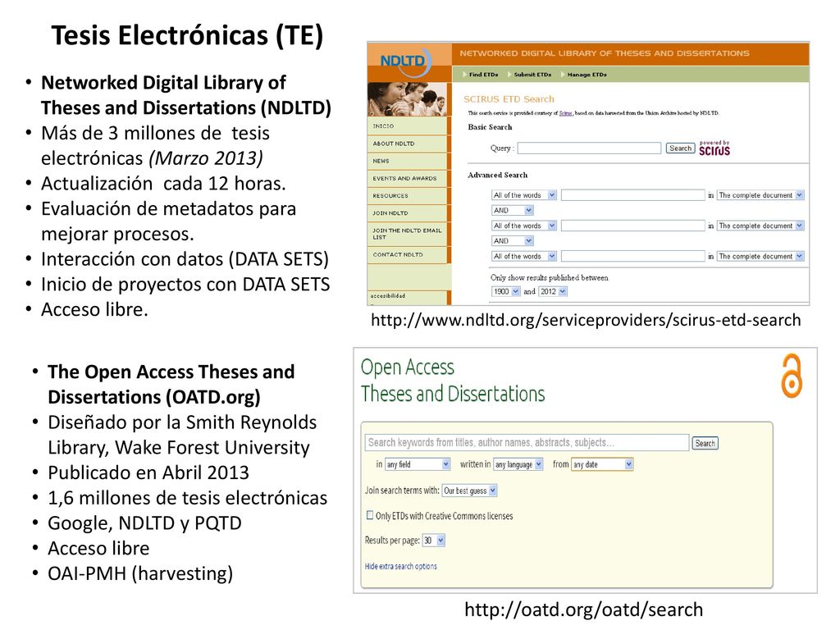Viewport: 840px width, 630px height.
Task: Click the SCIRUS ETD Search heading
Action: click(509, 99)
